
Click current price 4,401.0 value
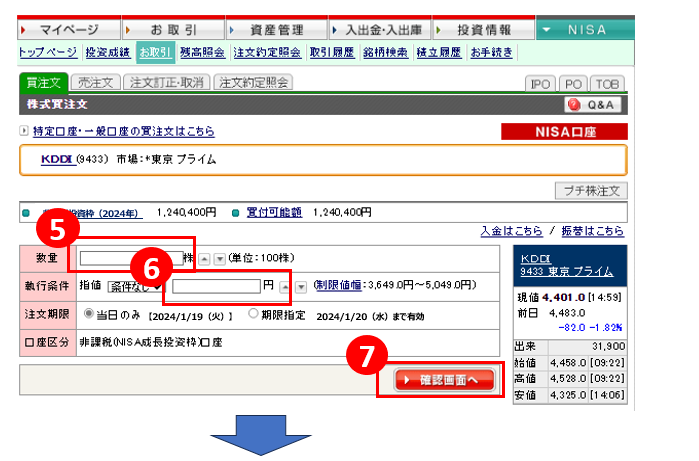[x=563, y=297]
